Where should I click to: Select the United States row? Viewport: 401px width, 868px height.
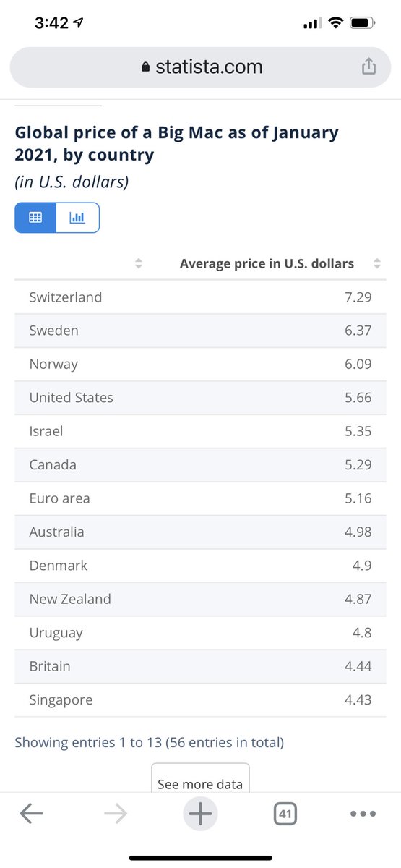click(200, 397)
